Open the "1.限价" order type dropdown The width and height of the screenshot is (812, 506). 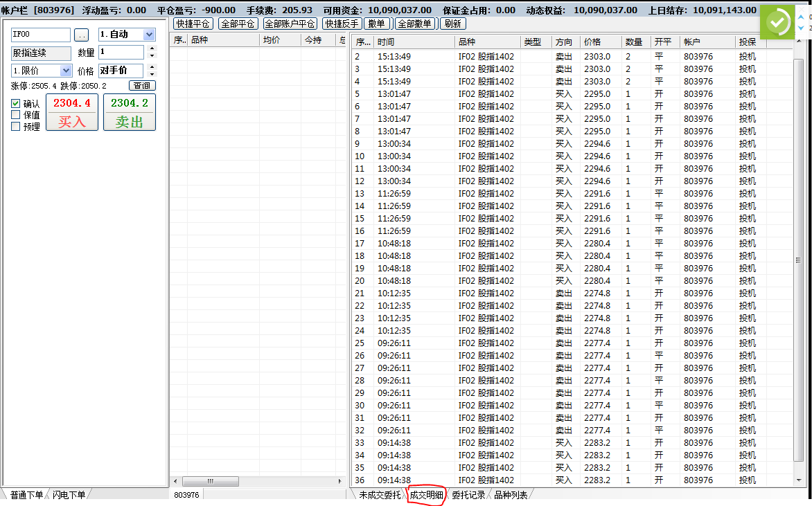(66, 71)
